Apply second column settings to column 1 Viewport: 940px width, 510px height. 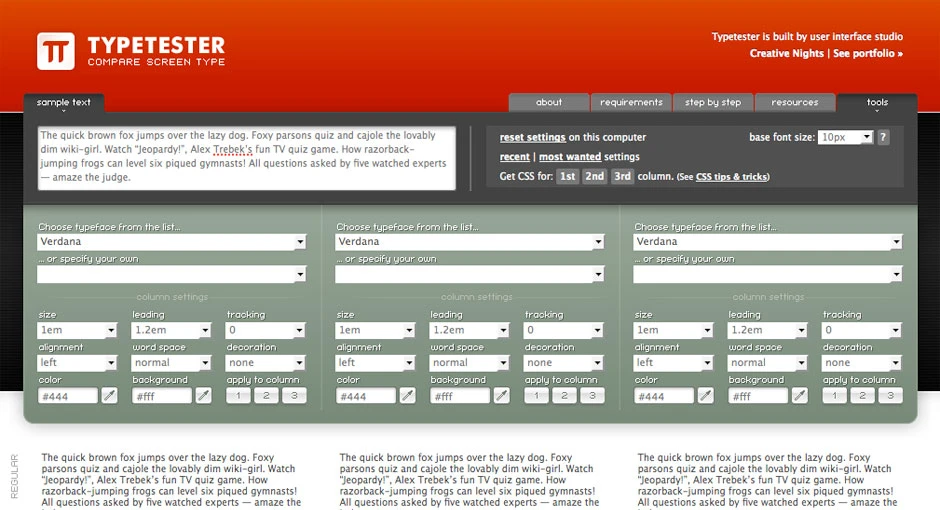click(537, 396)
